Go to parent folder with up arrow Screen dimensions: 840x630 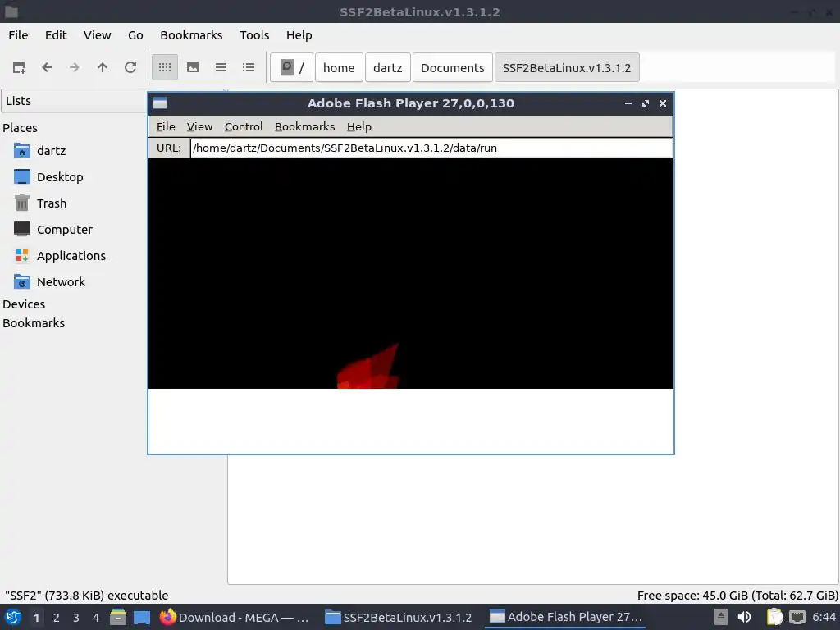click(x=103, y=67)
